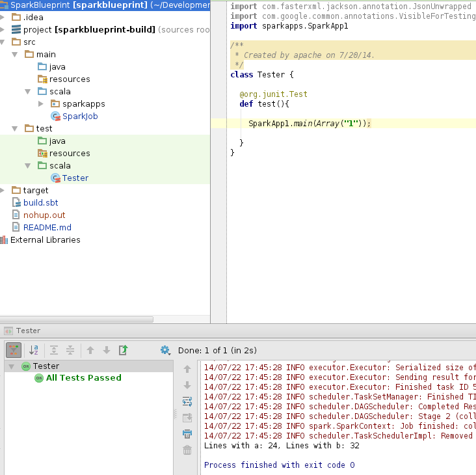The image size is (476, 475).
Task: Collapse the Tester node in test results
Action: coord(12,366)
